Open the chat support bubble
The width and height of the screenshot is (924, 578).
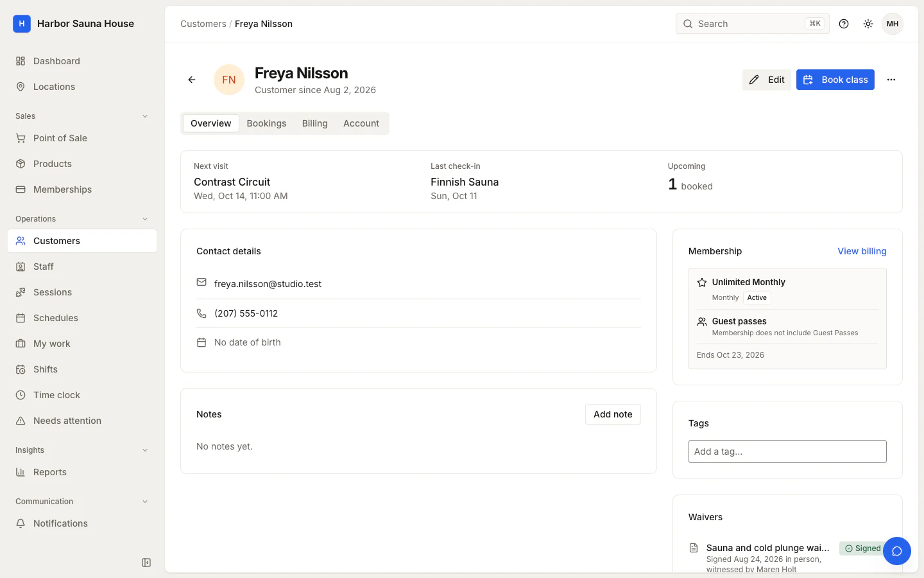point(897,551)
